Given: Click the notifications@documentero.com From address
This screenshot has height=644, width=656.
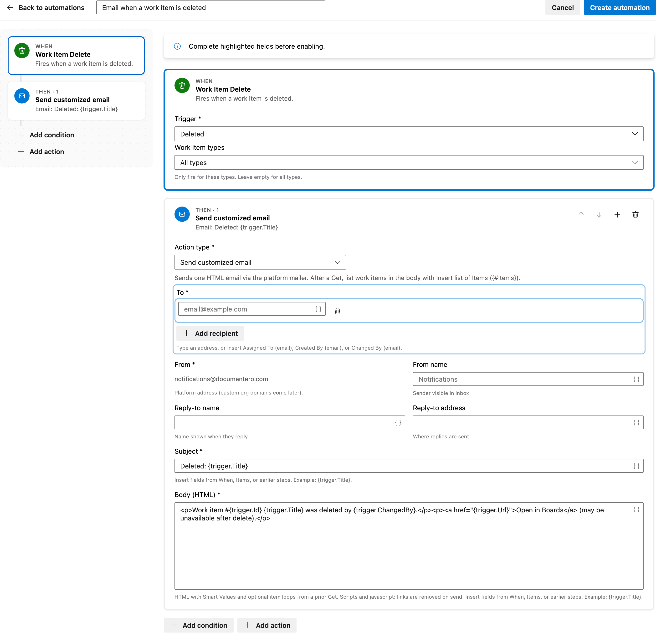Looking at the screenshot, I should coord(221,379).
